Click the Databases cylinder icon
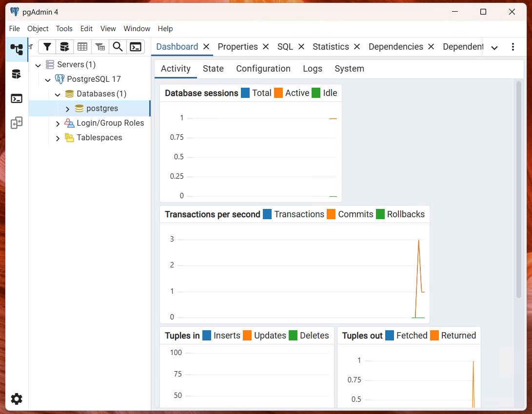The image size is (532, 414). (69, 94)
